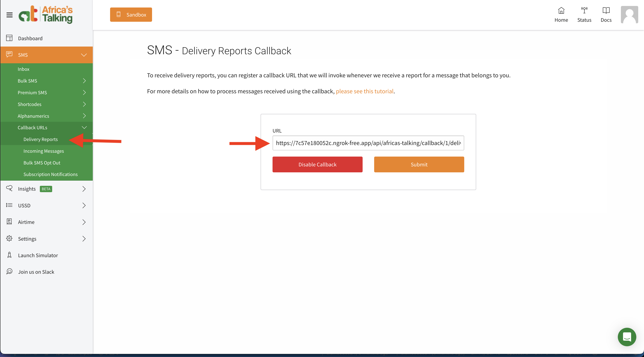Click the SMS chat bubble icon
Screen dimensions: 644x357
pos(9,54)
